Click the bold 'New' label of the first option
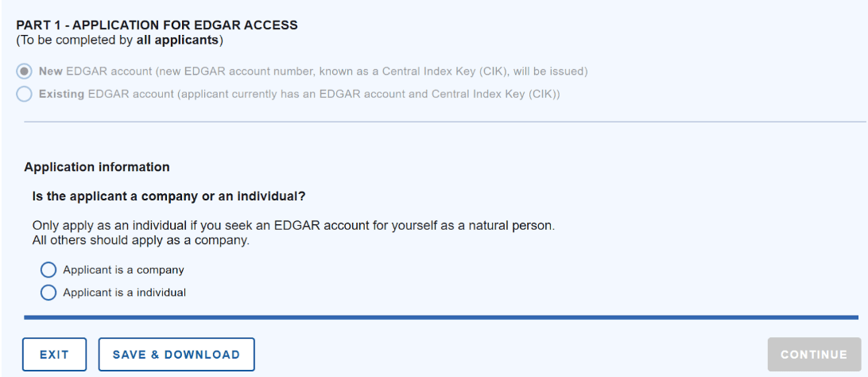868x377 pixels. point(51,72)
